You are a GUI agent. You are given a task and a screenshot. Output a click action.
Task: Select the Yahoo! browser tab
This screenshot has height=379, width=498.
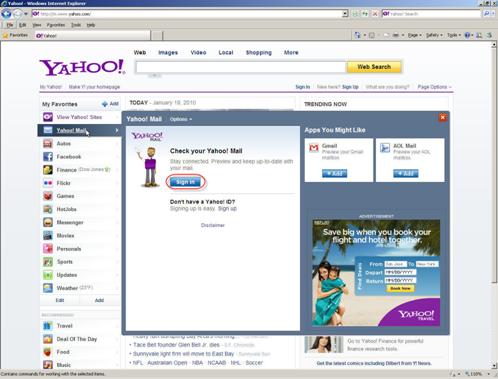point(92,35)
